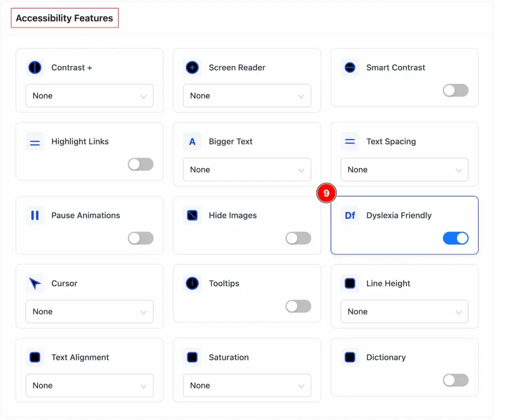Click the Pause Animations icon

35,215
